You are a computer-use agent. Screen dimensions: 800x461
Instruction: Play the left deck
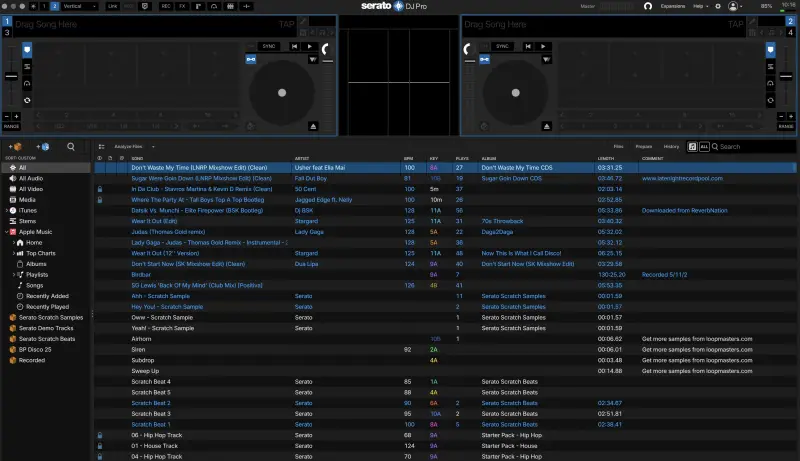tap(310, 46)
